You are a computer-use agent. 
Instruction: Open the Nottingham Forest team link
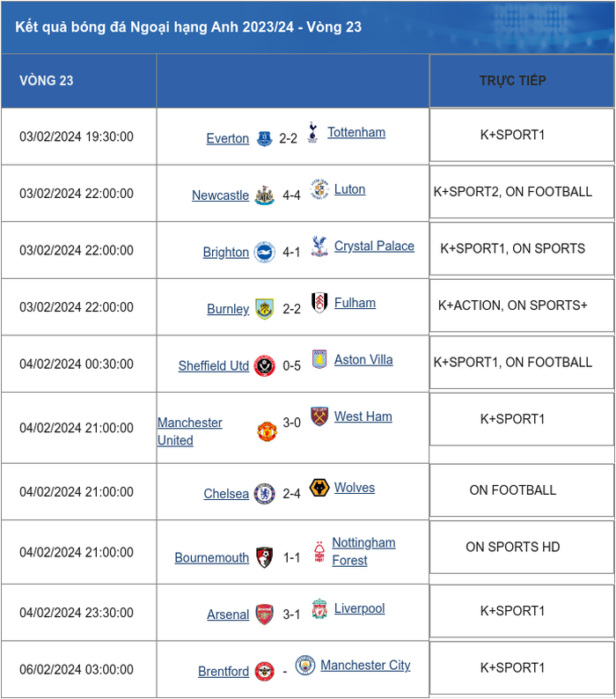point(363,551)
